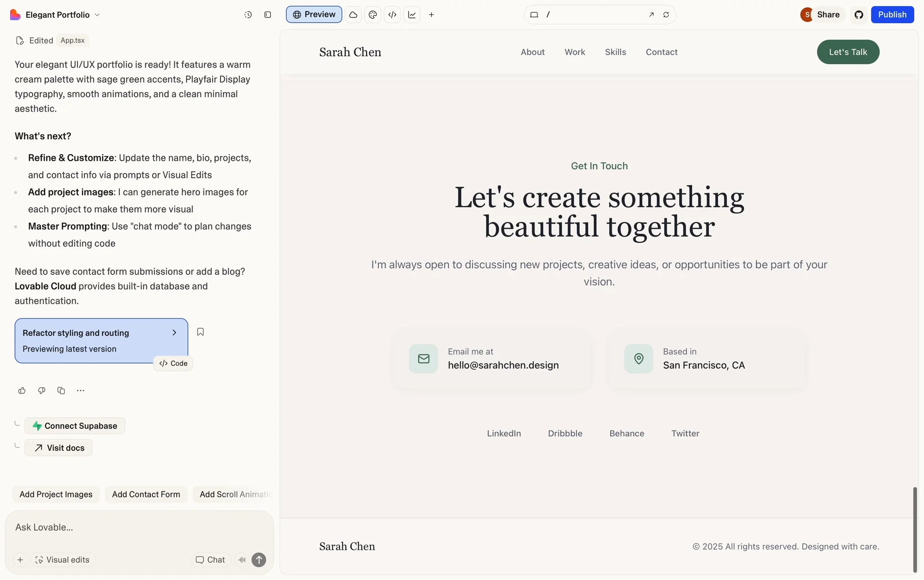Bookmark the Refactor styling message
The width and height of the screenshot is (924, 580).
click(x=200, y=332)
